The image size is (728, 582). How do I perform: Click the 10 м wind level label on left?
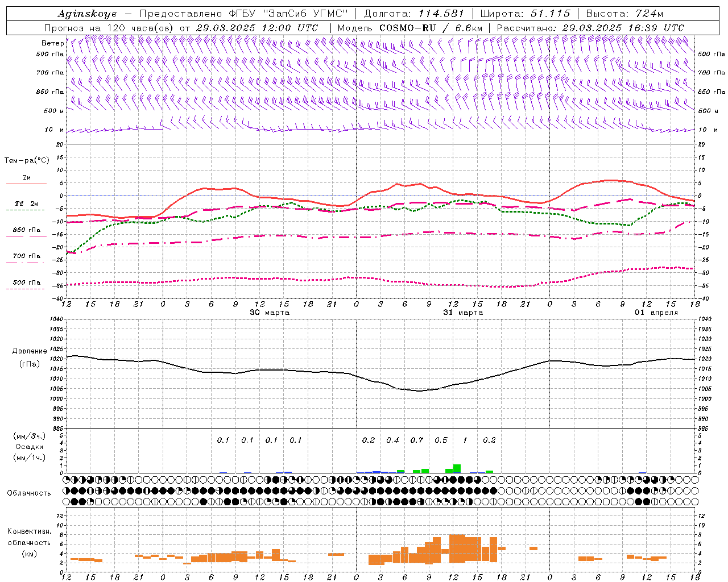click(x=55, y=130)
